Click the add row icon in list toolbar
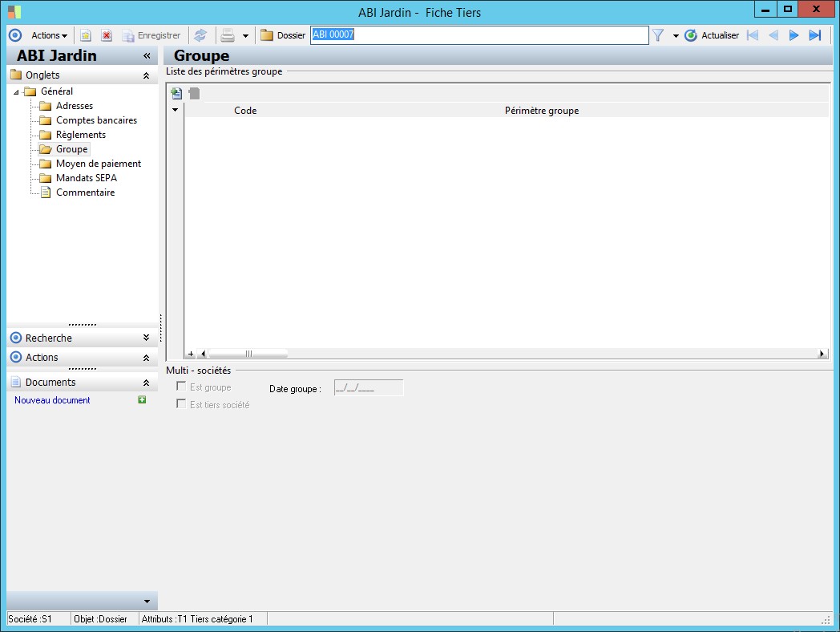The image size is (840, 632). pos(176,93)
